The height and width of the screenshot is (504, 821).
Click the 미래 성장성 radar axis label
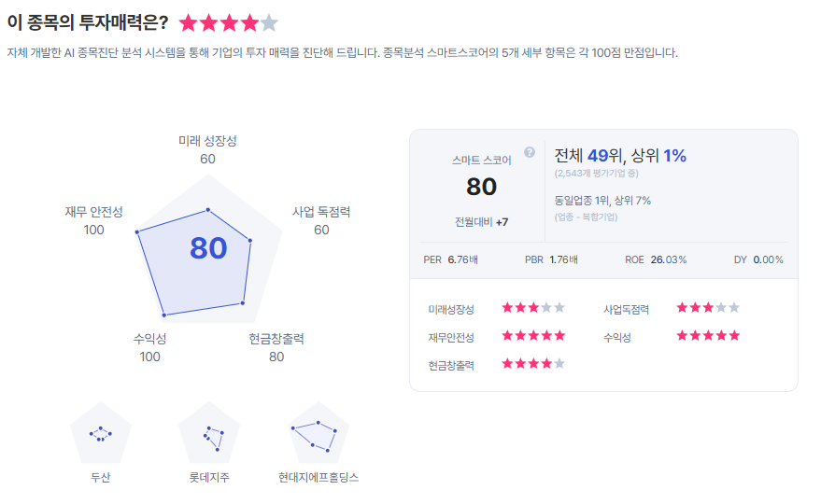pos(207,140)
